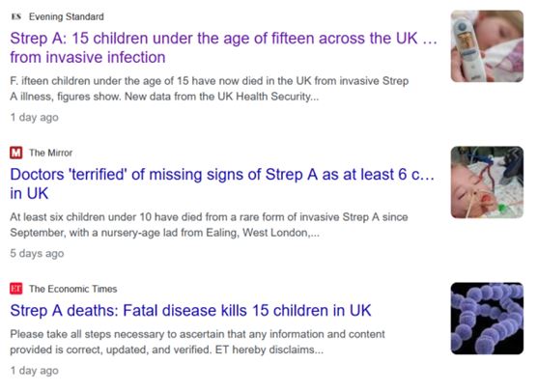Open the 'Strep A: 15 children' headline
Viewport: 538px width, 392px height.
(x=224, y=47)
